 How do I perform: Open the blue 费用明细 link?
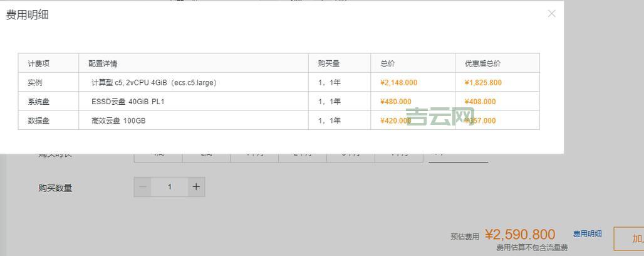tap(587, 233)
